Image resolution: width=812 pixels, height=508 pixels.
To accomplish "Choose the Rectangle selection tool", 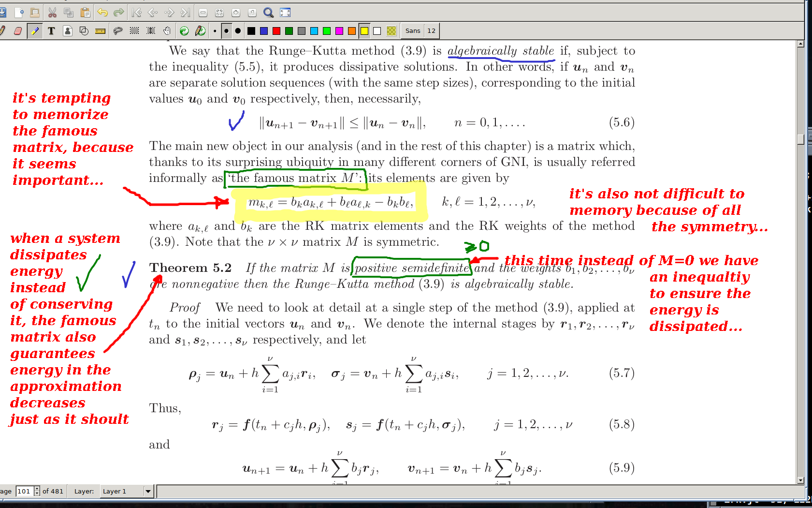I will click(134, 31).
